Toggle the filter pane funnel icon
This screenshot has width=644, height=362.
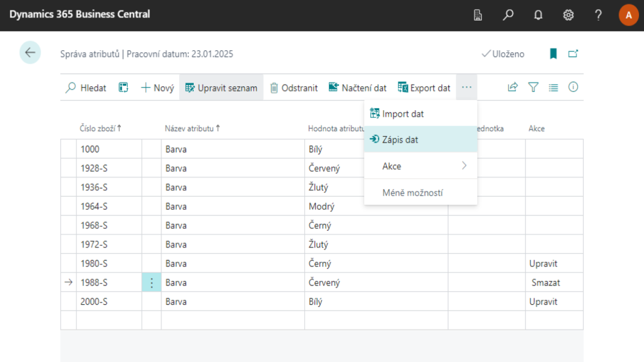coord(533,87)
